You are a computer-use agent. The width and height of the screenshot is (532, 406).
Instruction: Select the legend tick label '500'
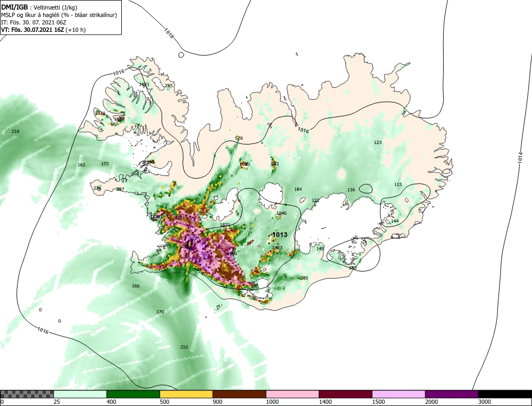pyautogui.click(x=164, y=402)
